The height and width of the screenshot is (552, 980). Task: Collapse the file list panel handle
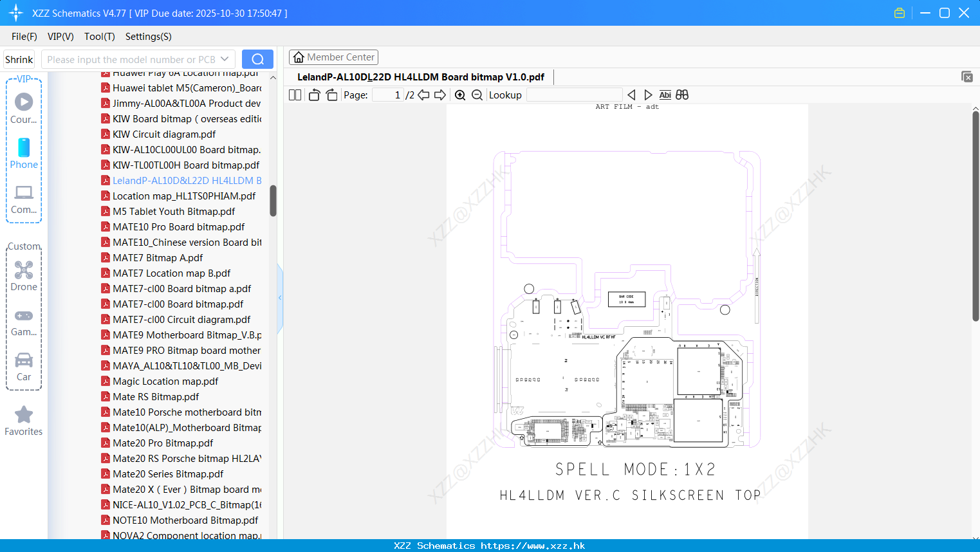[x=280, y=298]
